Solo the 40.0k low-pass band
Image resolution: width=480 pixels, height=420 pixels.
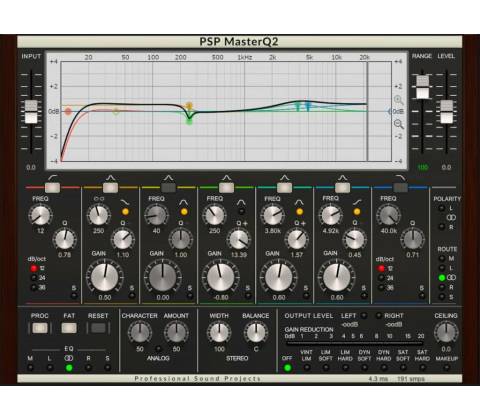[422, 295]
